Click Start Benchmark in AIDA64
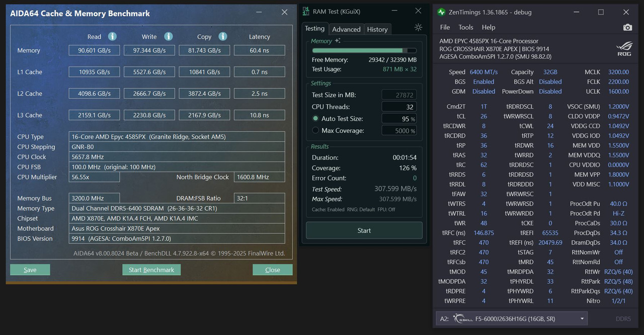 click(151, 270)
